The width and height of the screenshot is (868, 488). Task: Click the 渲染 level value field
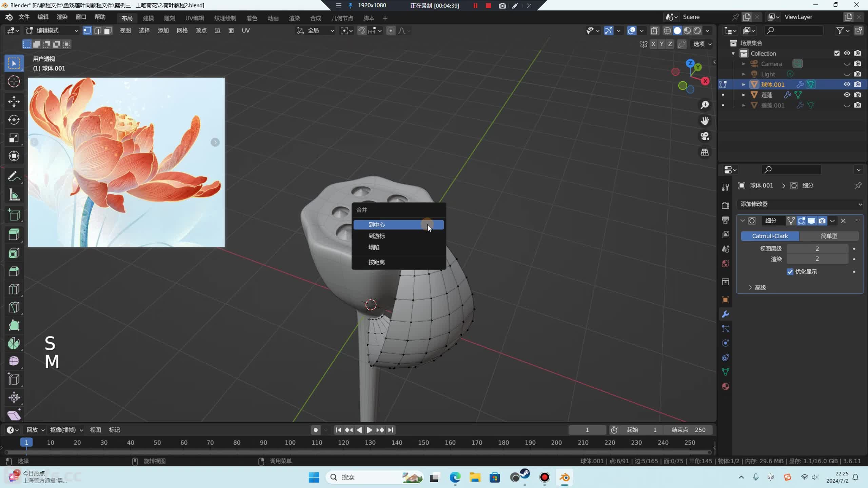pyautogui.click(x=817, y=259)
